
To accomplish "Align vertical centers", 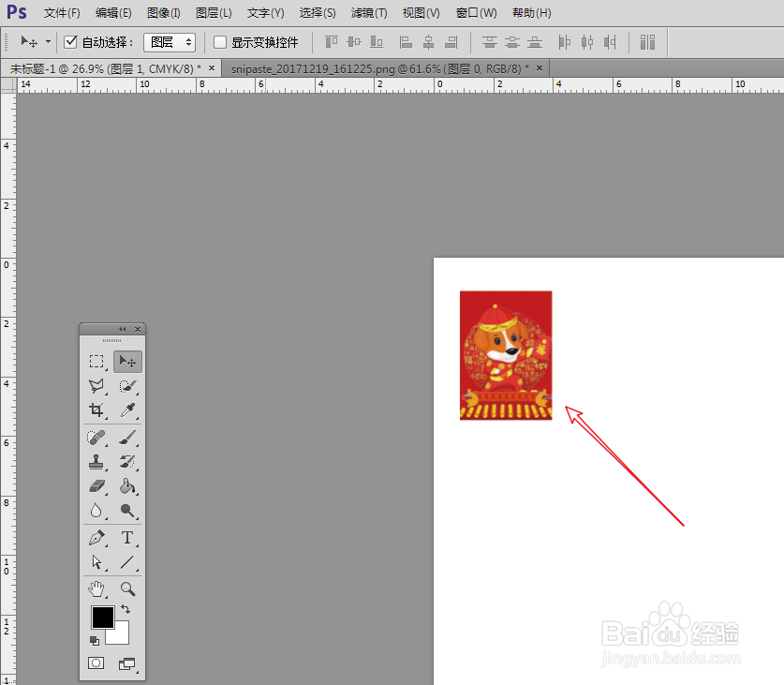I will pos(354,42).
